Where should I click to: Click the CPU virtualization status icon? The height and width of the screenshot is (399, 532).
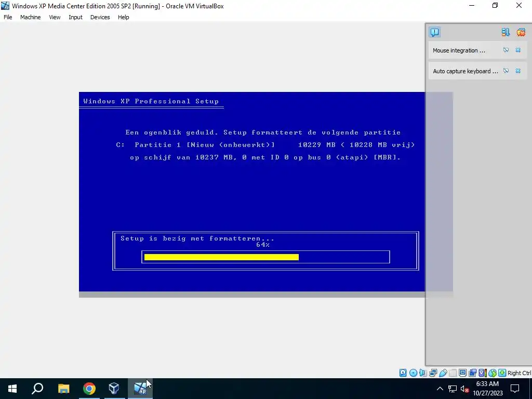(x=483, y=373)
